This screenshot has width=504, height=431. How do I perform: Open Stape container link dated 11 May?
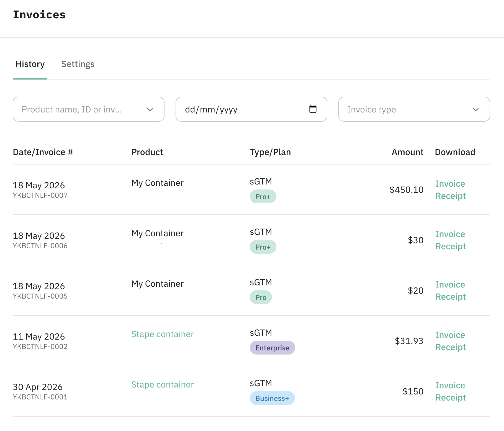[163, 334]
